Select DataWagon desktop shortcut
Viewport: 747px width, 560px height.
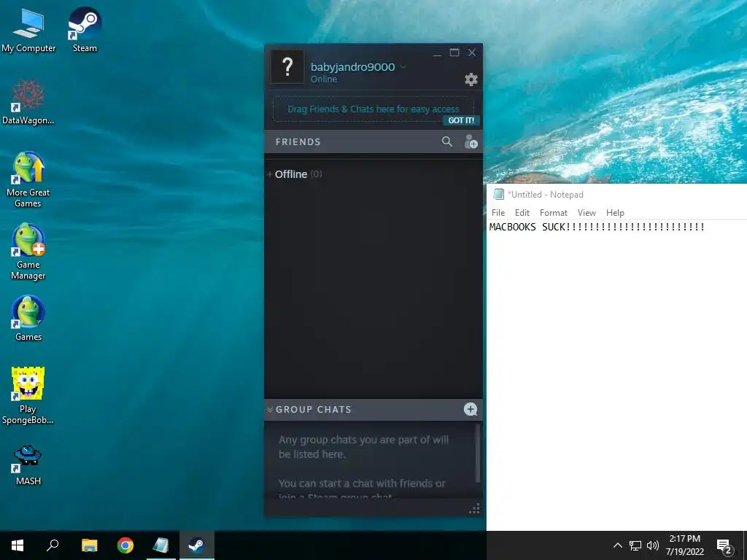coord(28,102)
